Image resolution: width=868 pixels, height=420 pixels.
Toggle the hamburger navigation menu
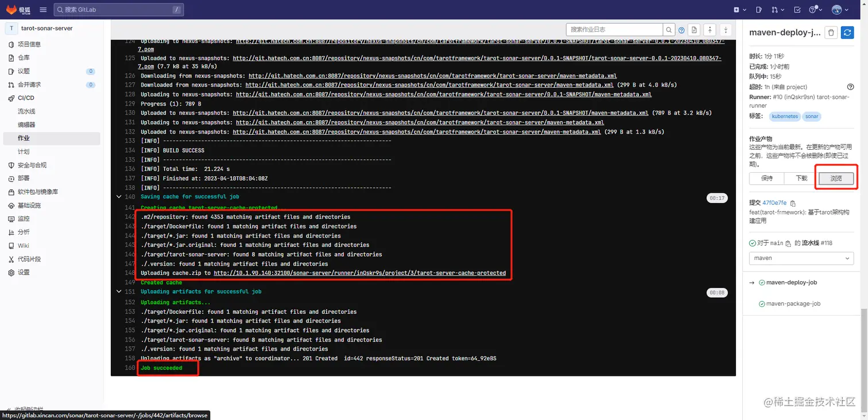pyautogui.click(x=44, y=10)
